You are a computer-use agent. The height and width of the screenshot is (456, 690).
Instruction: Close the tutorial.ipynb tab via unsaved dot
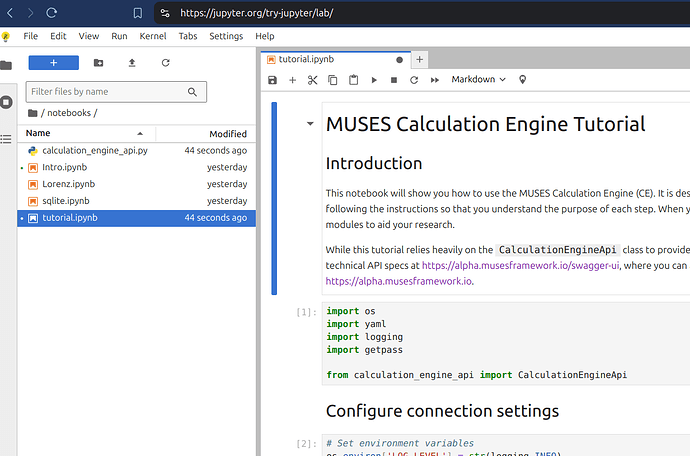[400, 60]
